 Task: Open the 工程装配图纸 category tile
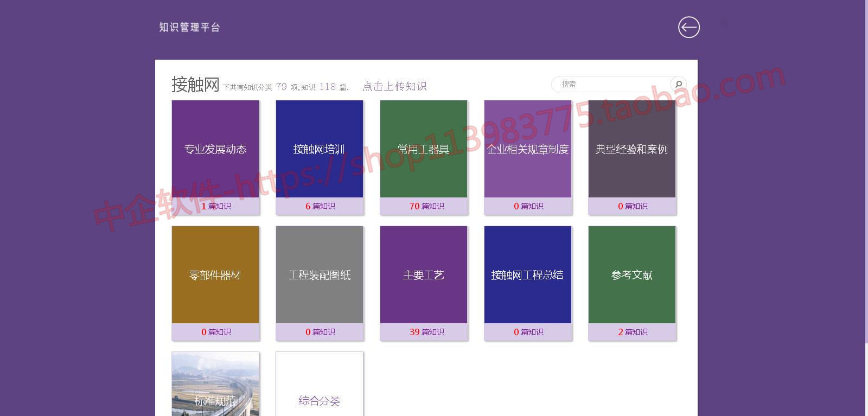click(320, 275)
